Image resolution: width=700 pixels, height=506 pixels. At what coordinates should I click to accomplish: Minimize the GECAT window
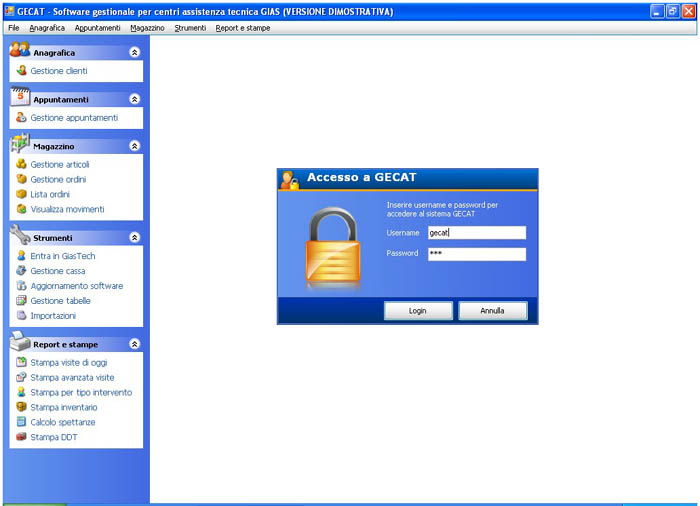click(657, 11)
